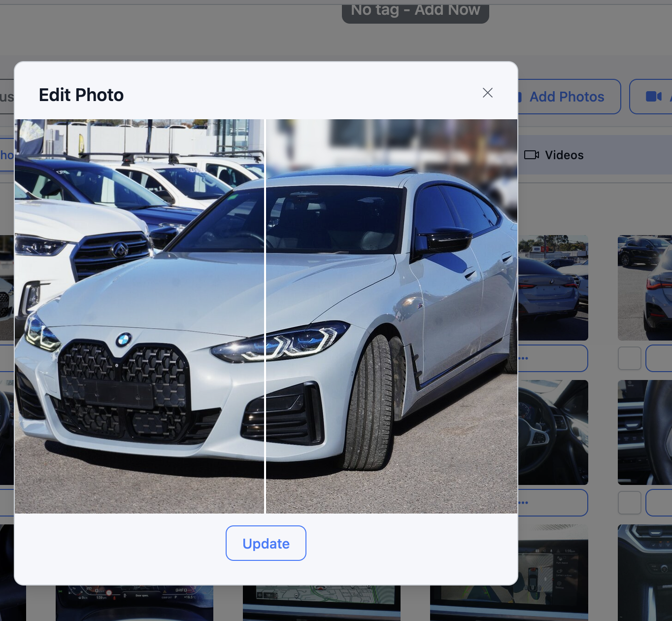The width and height of the screenshot is (672, 621).
Task: Close the Edit Photo dialog
Action: click(488, 93)
